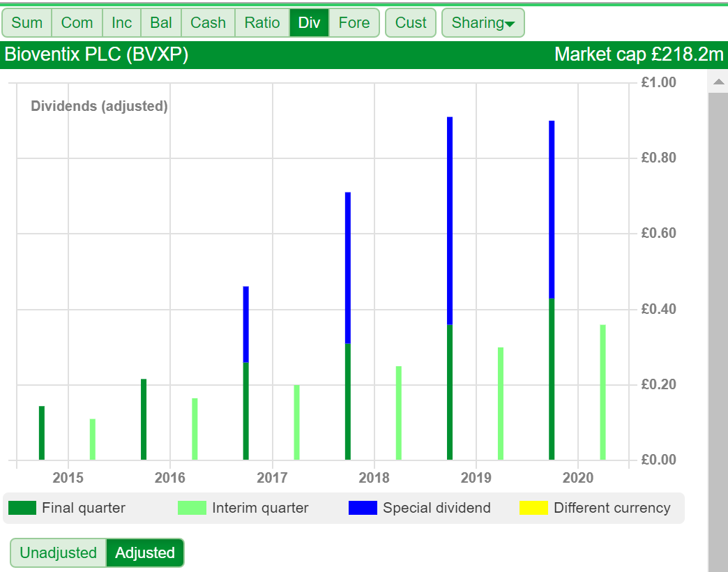
Task: Click the Market cap £218.2m text
Action: pos(639,55)
